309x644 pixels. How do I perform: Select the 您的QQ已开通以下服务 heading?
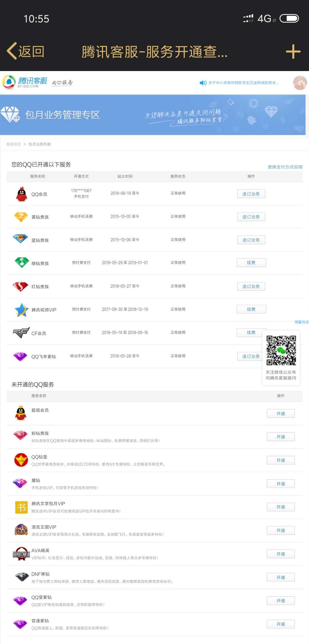pyautogui.click(x=41, y=164)
